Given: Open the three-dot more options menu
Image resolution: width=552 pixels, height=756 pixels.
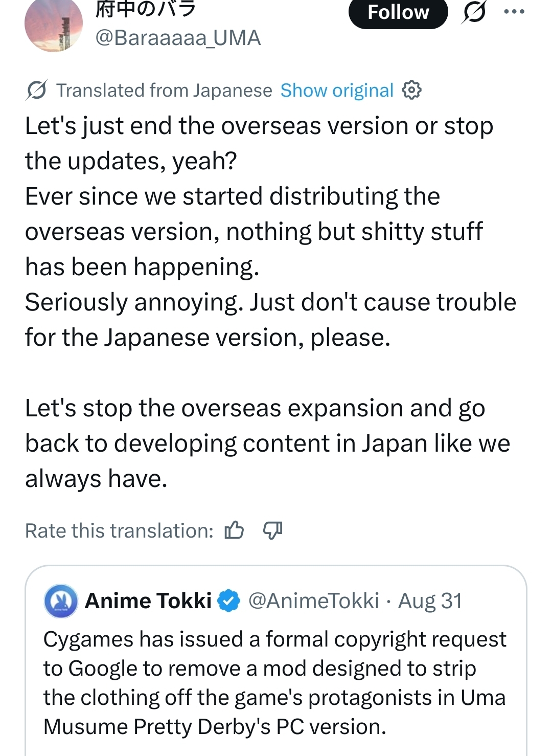Looking at the screenshot, I should tap(514, 12).
